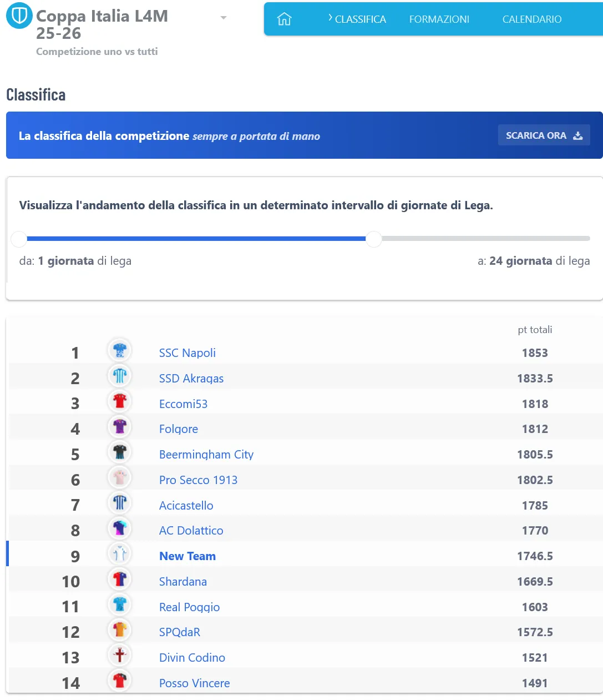This screenshot has width=603, height=700.
Task: Open the Eccomi53 team link
Action: (x=183, y=404)
